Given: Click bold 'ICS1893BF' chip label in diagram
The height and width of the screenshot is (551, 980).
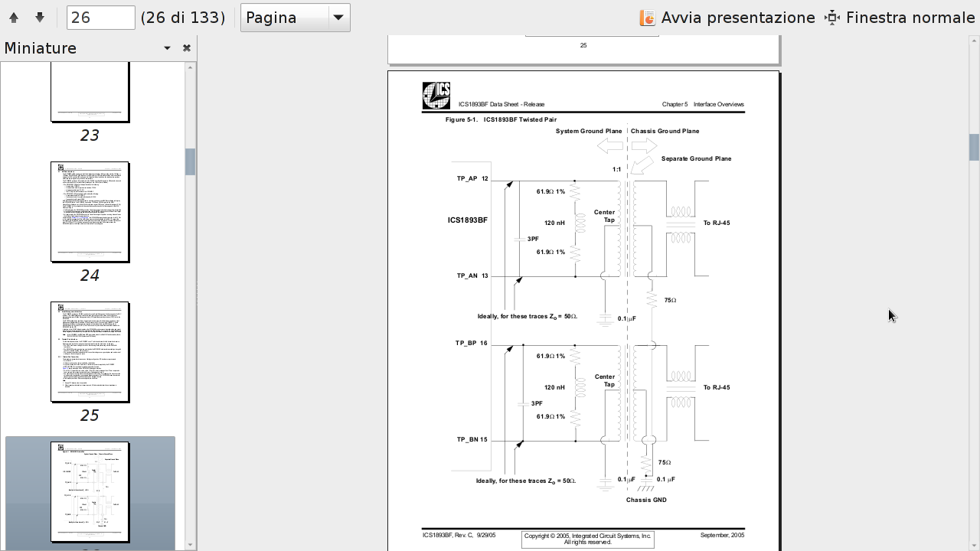Looking at the screenshot, I should coord(468,220).
